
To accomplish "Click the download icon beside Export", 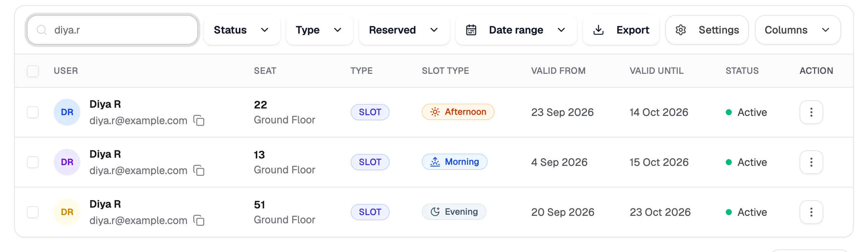I will click(599, 30).
